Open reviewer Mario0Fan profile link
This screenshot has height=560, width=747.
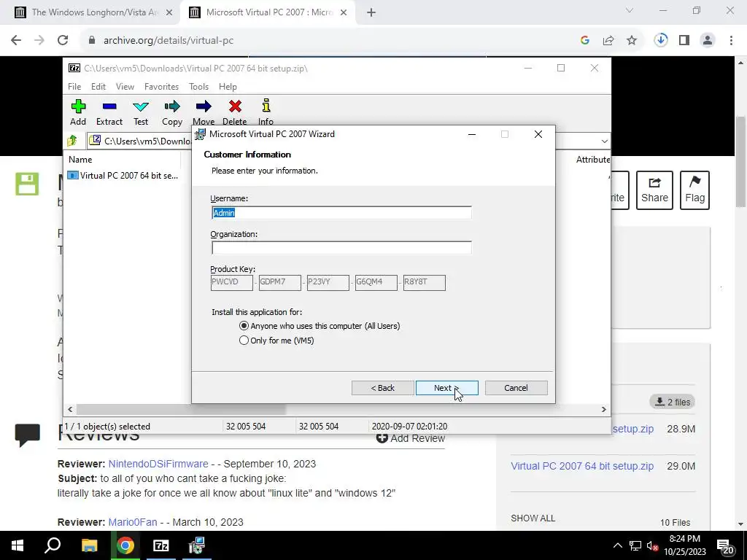pos(133,522)
